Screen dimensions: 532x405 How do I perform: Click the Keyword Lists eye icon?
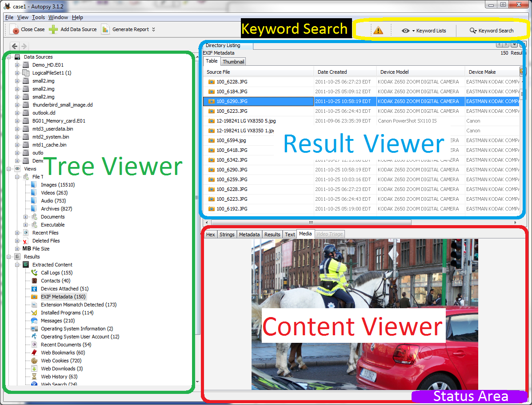405,31
